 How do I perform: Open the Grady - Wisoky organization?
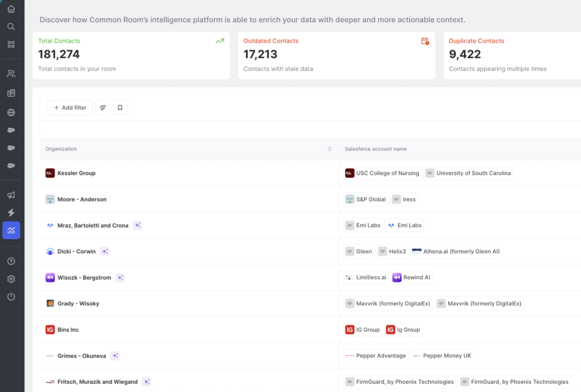[x=78, y=303]
